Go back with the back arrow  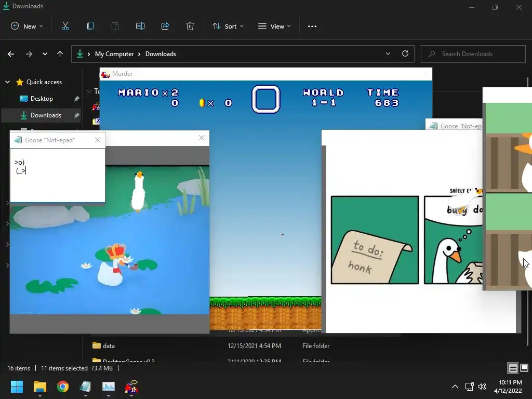pos(11,54)
